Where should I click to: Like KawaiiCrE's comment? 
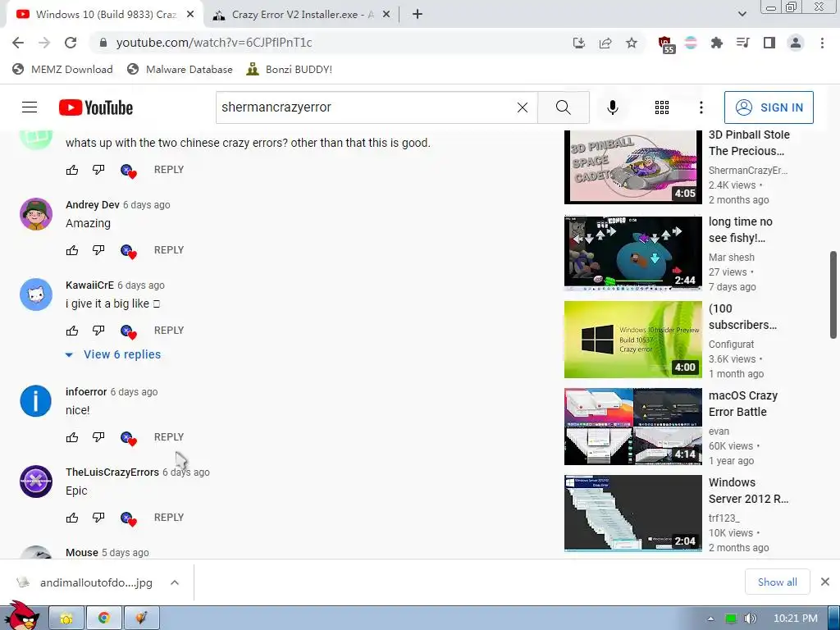coord(72,331)
